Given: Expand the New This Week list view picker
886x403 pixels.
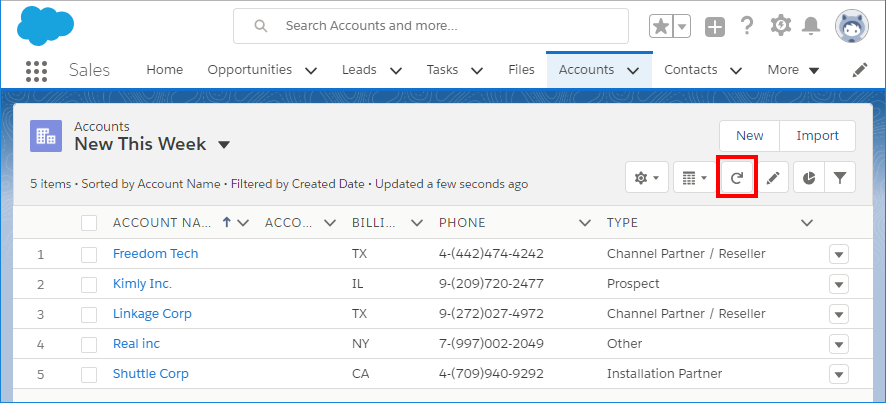Looking at the screenshot, I should point(224,145).
